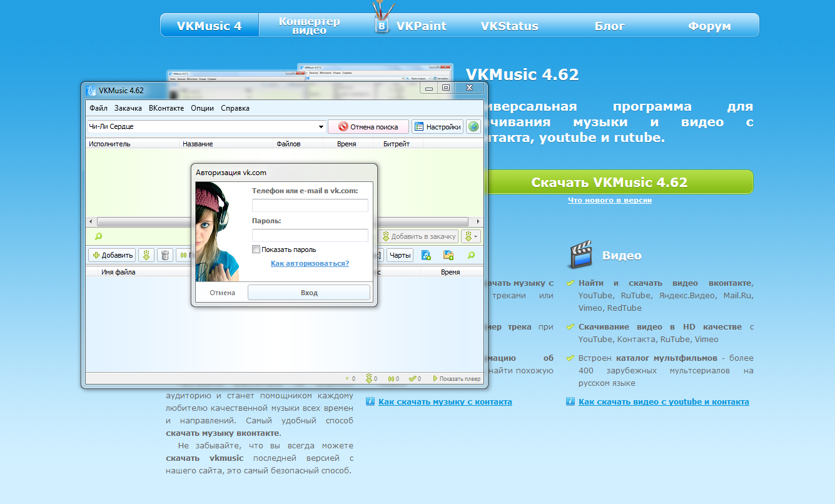
Task: Sort by the Название column header
Action: pos(226,144)
